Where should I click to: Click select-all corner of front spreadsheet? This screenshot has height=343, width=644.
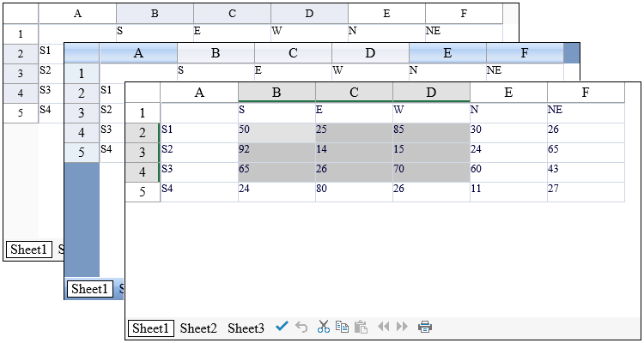click(x=143, y=93)
